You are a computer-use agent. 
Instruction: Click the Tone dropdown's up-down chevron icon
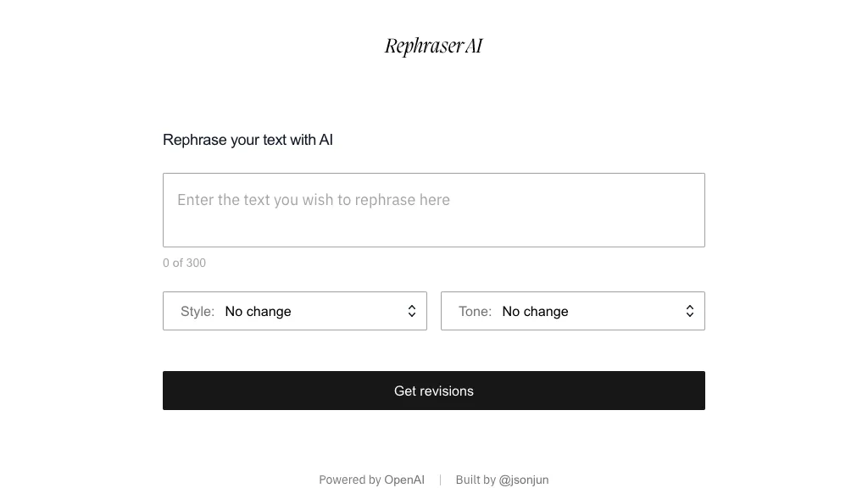(690, 312)
